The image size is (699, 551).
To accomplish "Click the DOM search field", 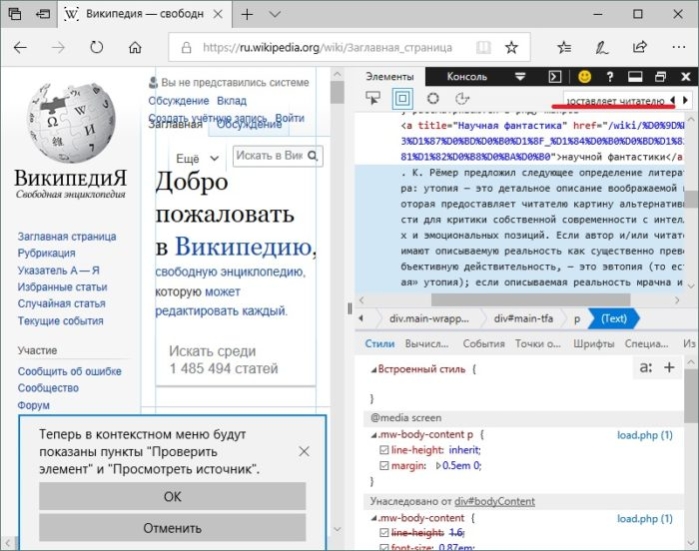I will (615, 100).
